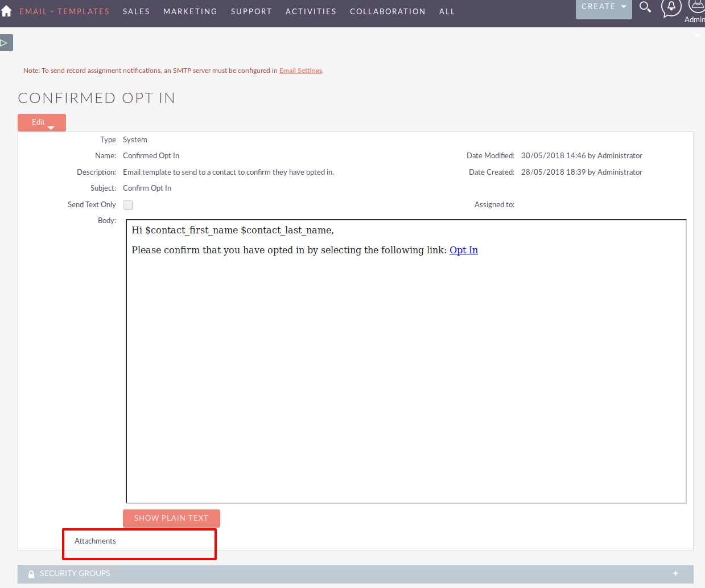Click the 'Hi $contact_first_name' greeting line

(233, 230)
